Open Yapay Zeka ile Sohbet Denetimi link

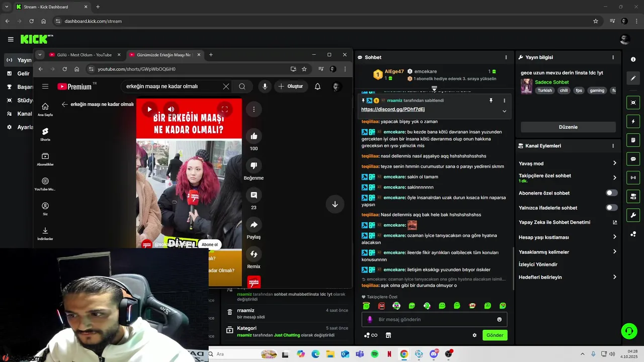point(568,222)
